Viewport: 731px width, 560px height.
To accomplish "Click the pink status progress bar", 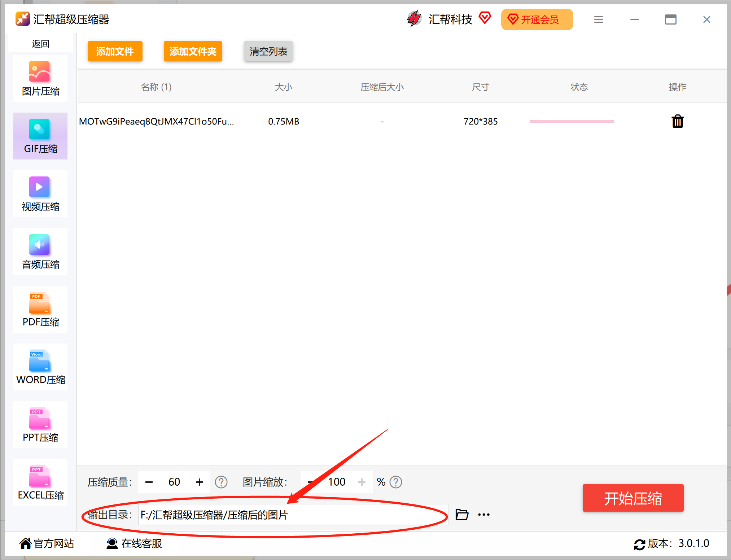I will 572,121.
